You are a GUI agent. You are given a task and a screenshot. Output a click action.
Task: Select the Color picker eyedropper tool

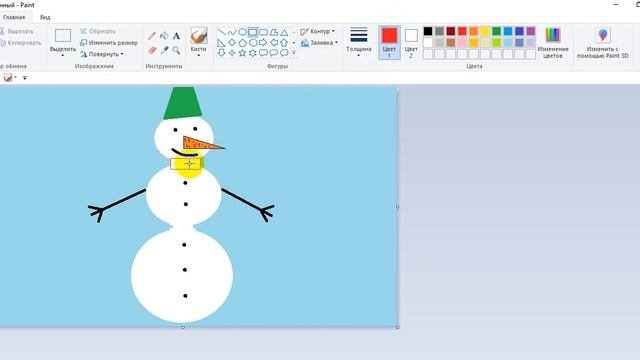click(x=164, y=50)
